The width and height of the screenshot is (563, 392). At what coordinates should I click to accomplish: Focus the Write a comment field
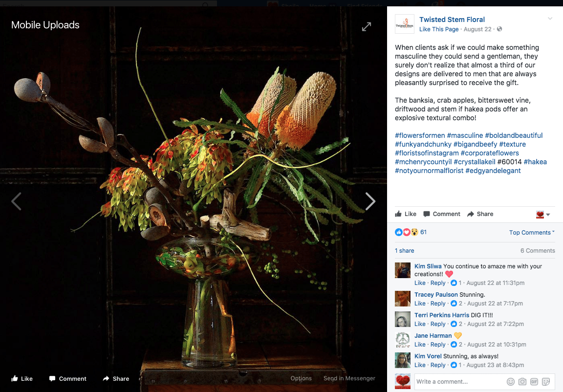(459, 382)
